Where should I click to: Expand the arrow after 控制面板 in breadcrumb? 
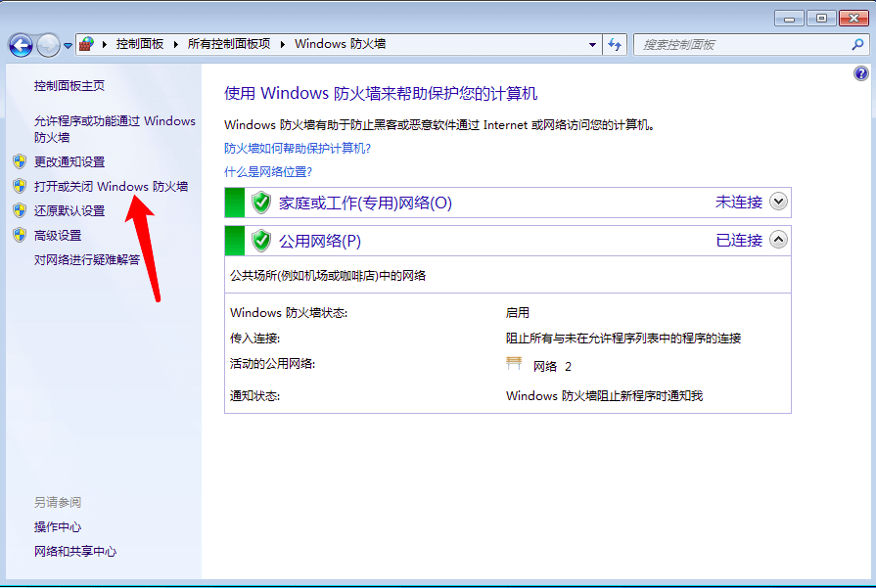(176, 44)
